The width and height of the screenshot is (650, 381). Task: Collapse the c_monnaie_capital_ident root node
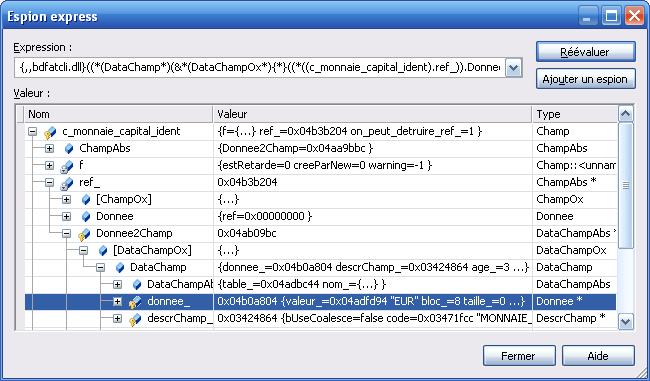click(x=32, y=132)
